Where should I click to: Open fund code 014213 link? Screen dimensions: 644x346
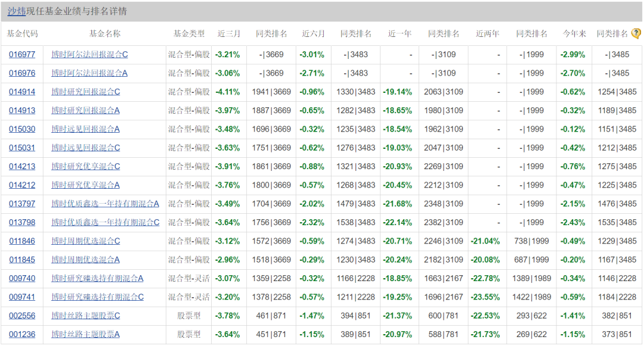pos(22,166)
